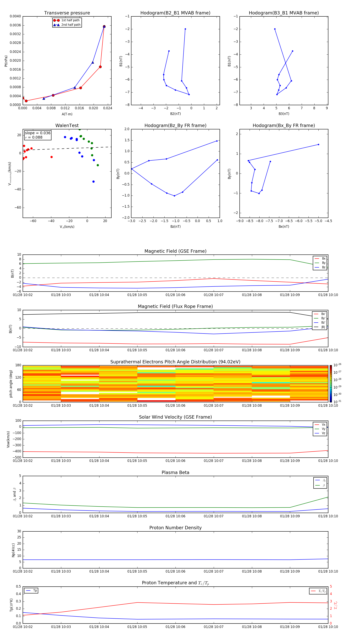
Task: Select the Bx legend entry in GSE magnetic plot
Action: pos(320,259)
